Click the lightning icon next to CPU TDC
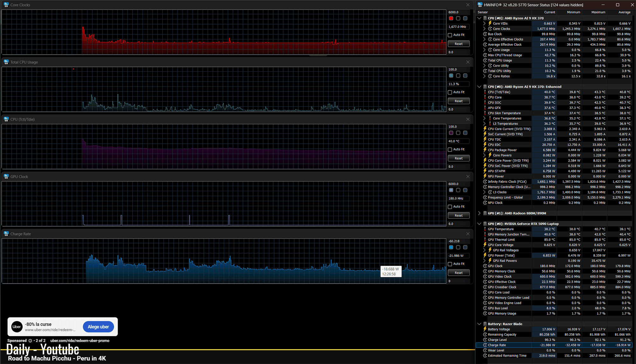Screen dimensions: 636x364 coord(485,140)
